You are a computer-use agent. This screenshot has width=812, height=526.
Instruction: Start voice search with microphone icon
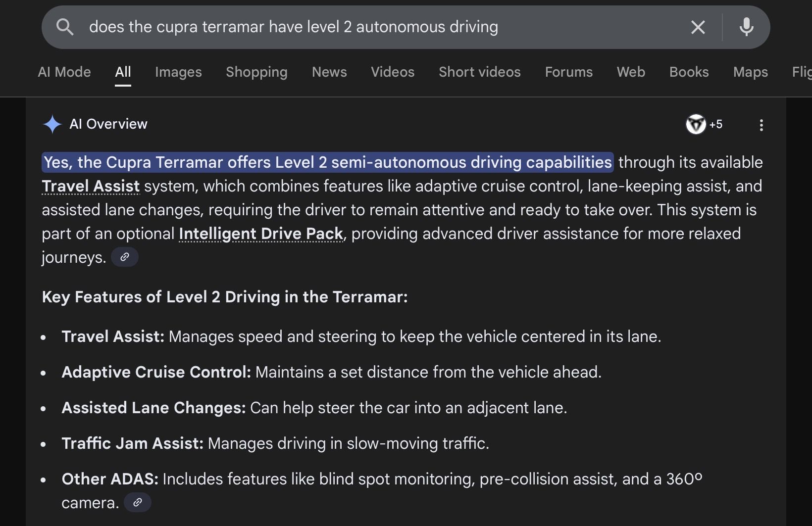746,27
